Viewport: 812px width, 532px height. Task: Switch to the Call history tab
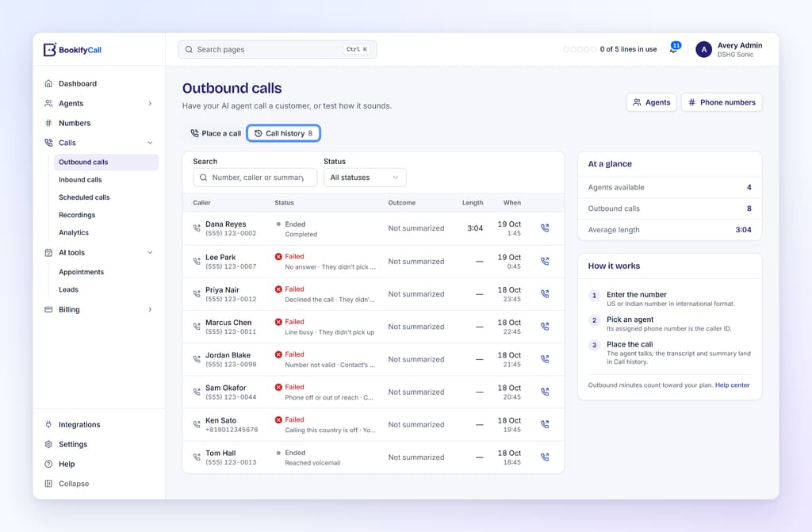click(x=283, y=133)
